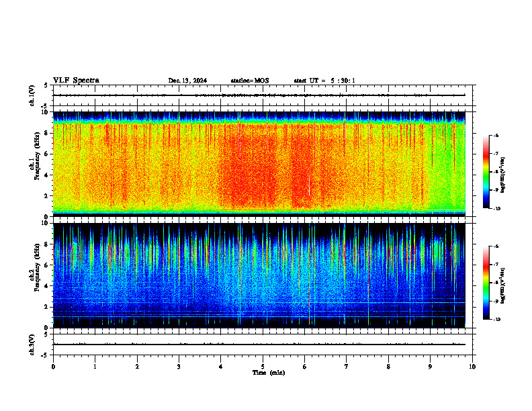Click tick label "9" on the time axis
Viewport: 532px width, 411px height.
(430, 367)
